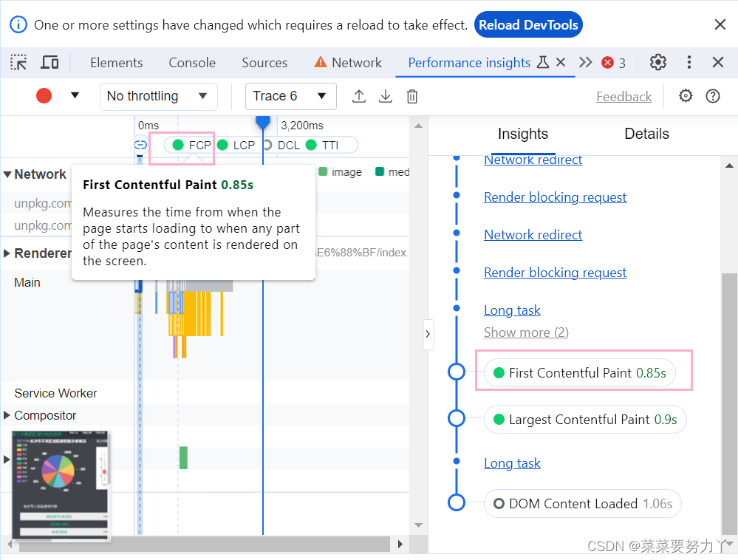
Task: Click the info icon in notification bar
Action: (x=18, y=24)
